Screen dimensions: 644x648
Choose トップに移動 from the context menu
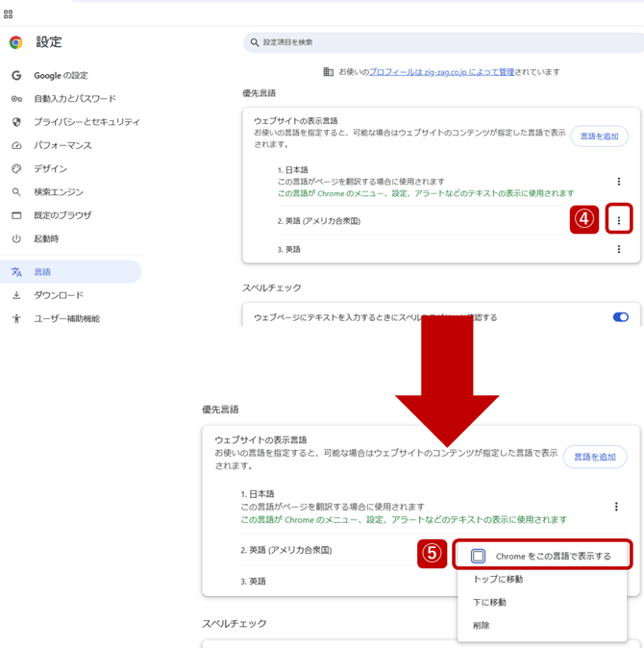click(x=498, y=580)
